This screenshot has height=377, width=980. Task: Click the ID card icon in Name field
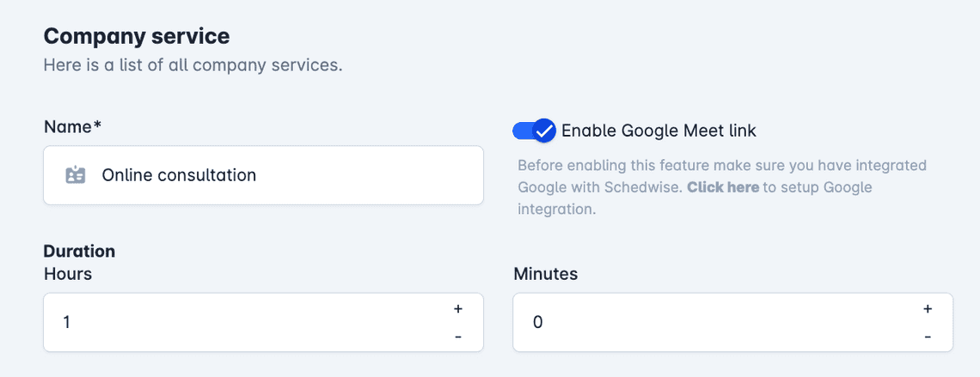pyautogui.click(x=76, y=175)
